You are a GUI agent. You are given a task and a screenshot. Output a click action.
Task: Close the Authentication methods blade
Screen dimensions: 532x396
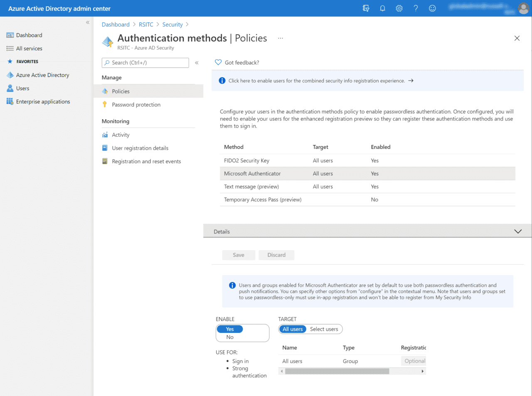(x=517, y=38)
